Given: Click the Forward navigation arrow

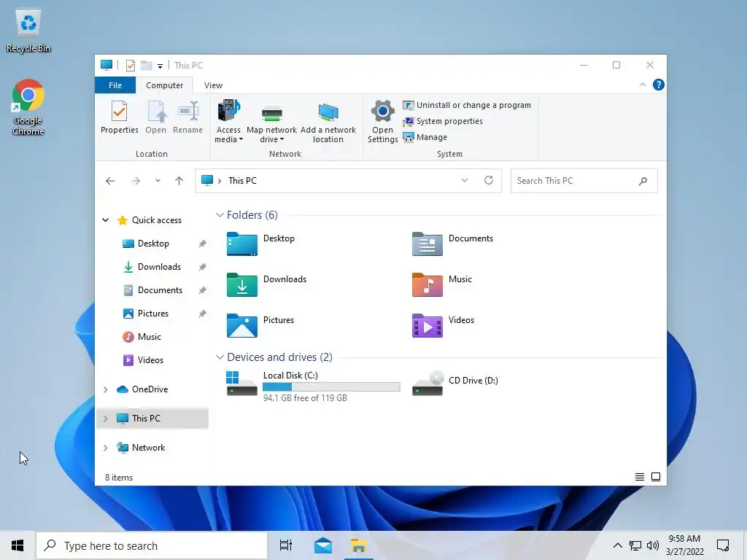Looking at the screenshot, I should (136, 181).
